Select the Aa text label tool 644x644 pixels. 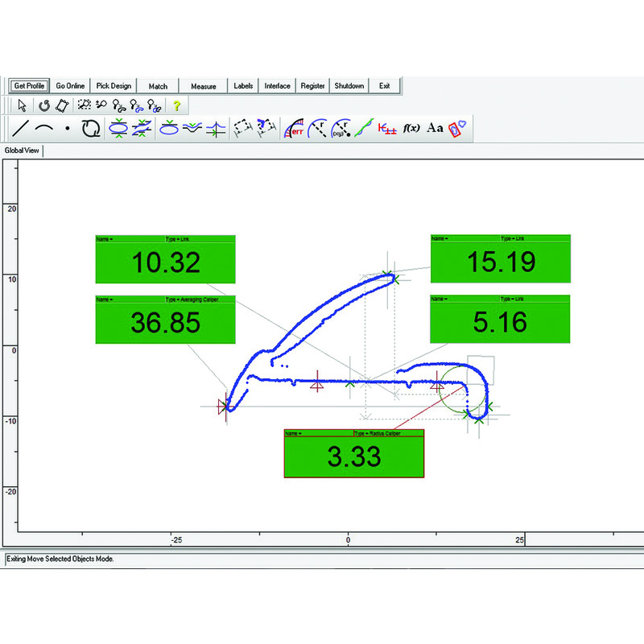click(x=435, y=127)
